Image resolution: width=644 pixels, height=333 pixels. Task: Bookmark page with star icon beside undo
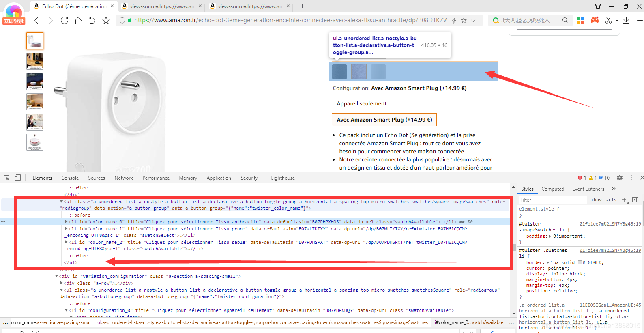coord(106,20)
